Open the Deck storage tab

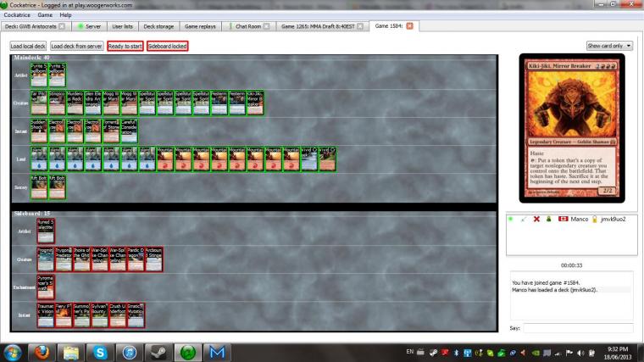[158, 26]
